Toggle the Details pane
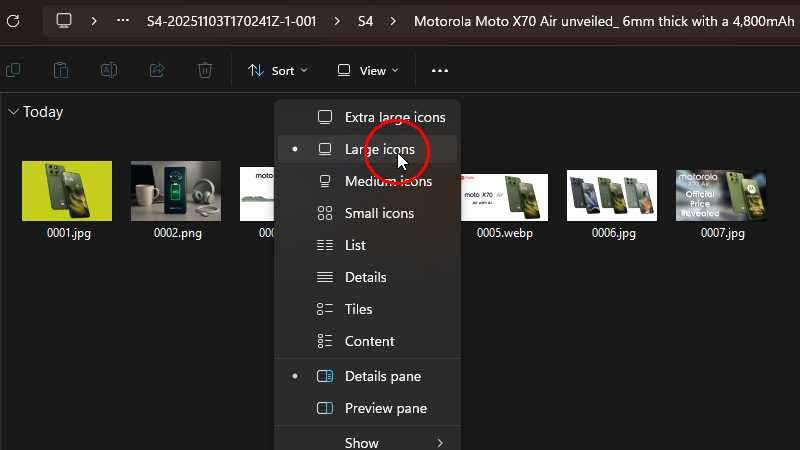The width and height of the screenshot is (800, 450). 367,376
